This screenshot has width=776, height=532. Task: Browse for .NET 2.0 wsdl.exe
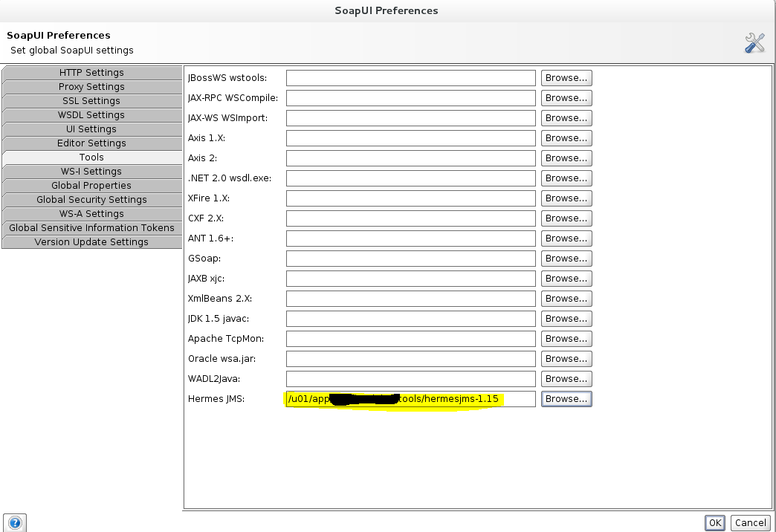coord(566,178)
